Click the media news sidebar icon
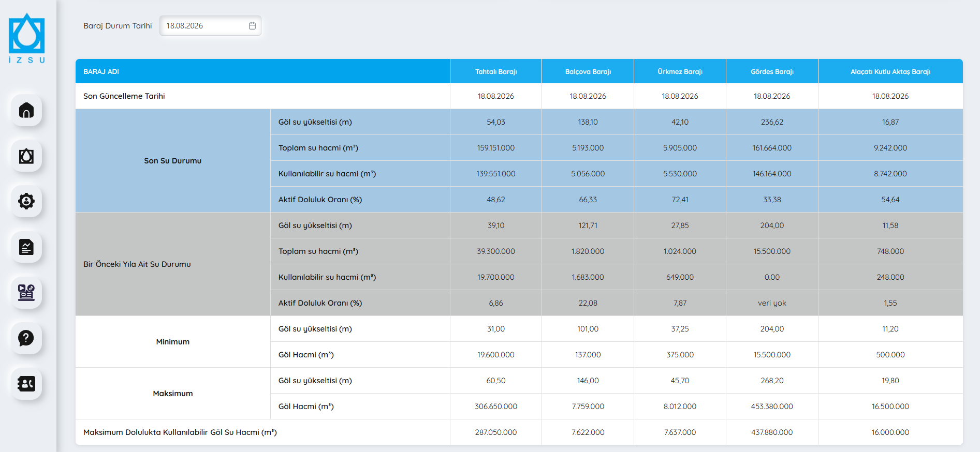Viewport: 980px width, 452px height. [x=26, y=292]
